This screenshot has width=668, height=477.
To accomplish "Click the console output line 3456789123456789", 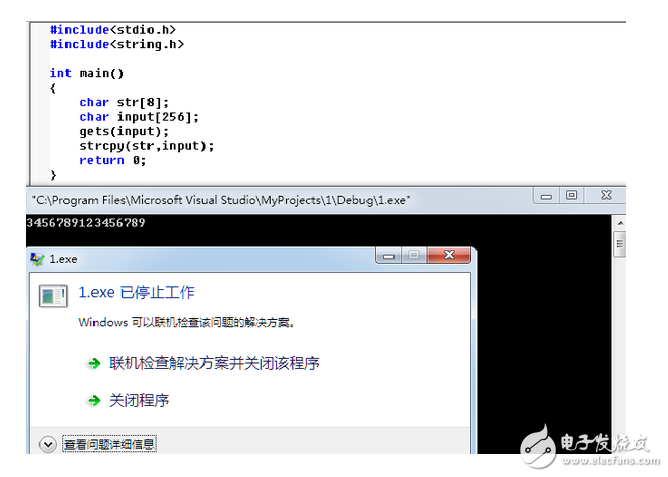I will coord(86,222).
